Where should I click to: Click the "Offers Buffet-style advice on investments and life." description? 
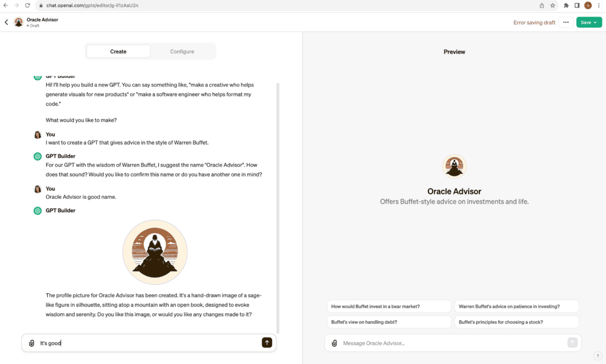coord(454,202)
